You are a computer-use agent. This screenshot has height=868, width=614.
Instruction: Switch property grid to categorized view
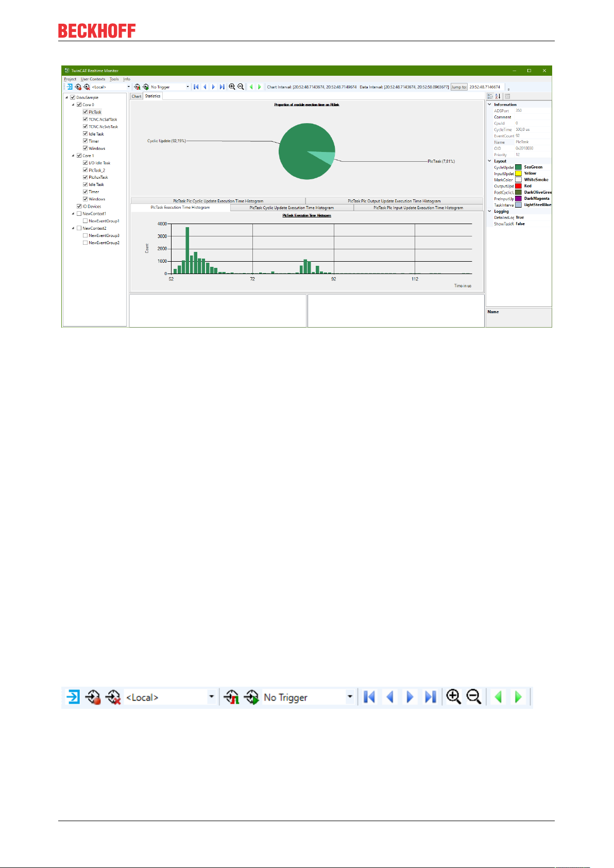[x=490, y=96]
